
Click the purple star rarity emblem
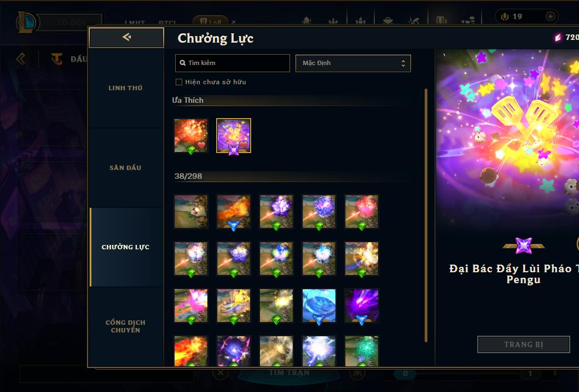click(x=524, y=245)
